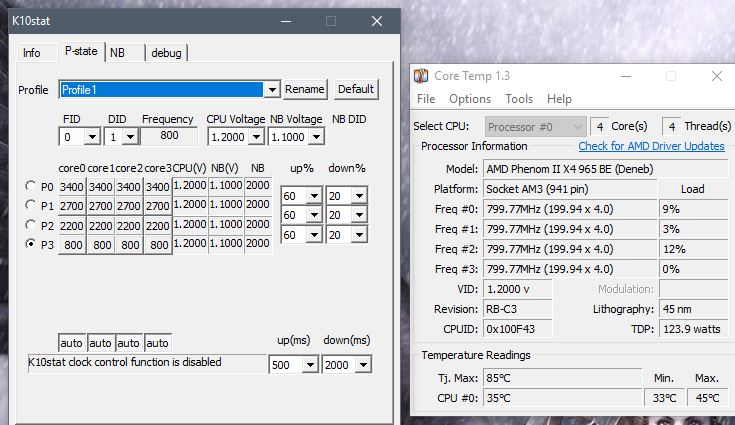Open the CPU Voltage dropdown
Screen dimensions: 735x425
pos(256,137)
